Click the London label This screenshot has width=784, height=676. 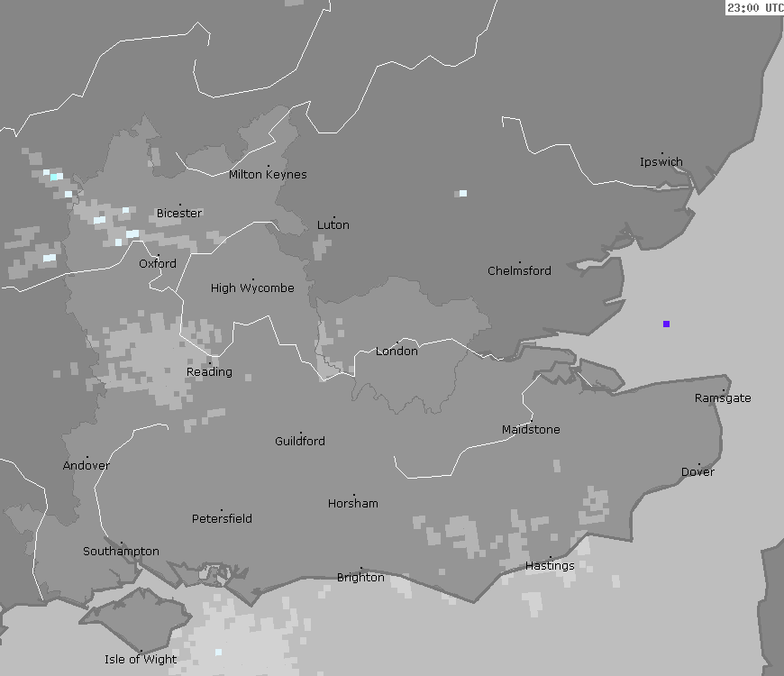coord(397,351)
